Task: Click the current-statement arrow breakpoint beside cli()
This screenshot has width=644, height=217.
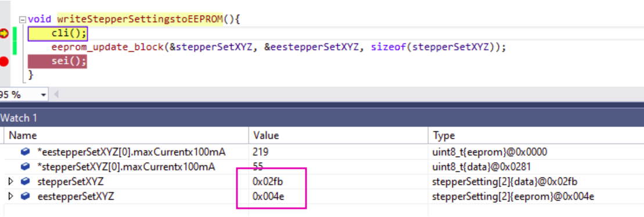Action: 4,34
